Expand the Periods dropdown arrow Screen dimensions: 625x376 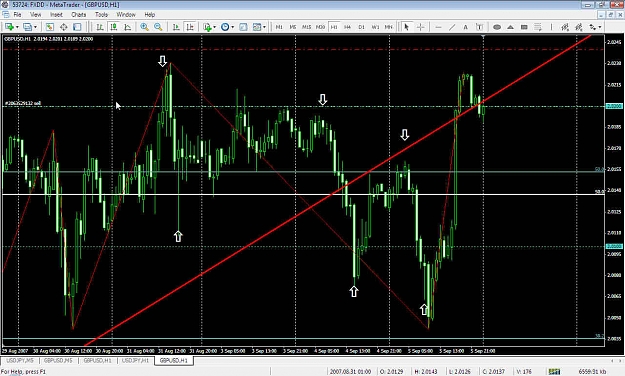[233, 27]
